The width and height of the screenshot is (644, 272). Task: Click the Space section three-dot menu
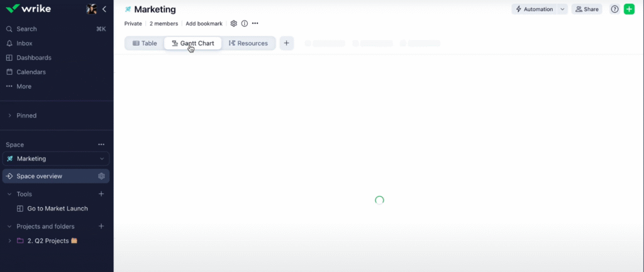(x=101, y=144)
